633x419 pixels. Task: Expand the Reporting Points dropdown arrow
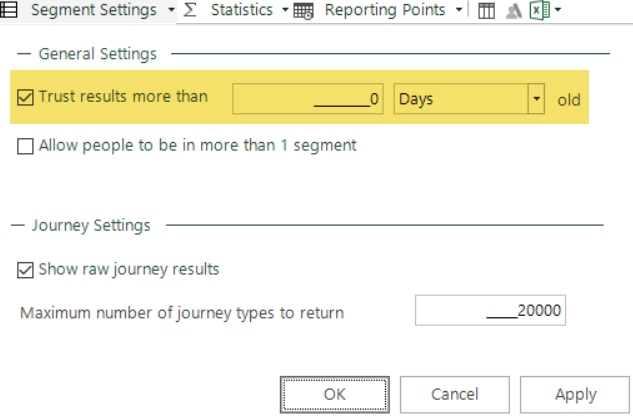(459, 10)
